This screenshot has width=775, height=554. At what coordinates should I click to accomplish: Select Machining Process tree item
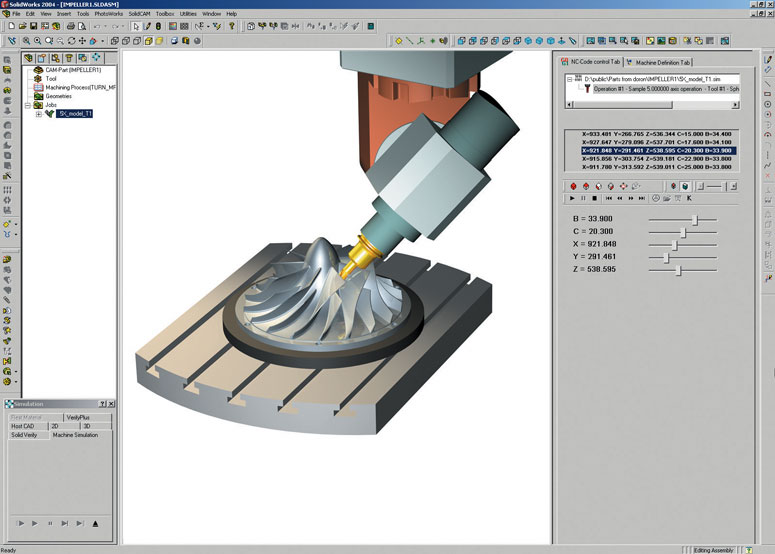(81, 87)
